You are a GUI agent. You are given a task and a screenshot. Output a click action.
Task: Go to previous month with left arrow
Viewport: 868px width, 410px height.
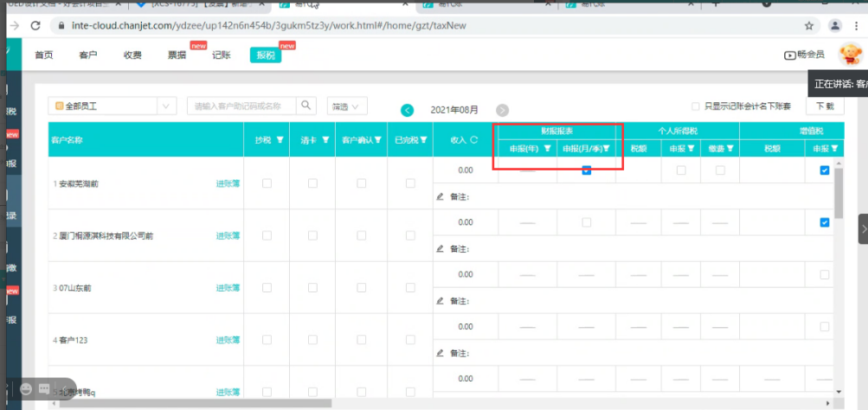coord(408,110)
